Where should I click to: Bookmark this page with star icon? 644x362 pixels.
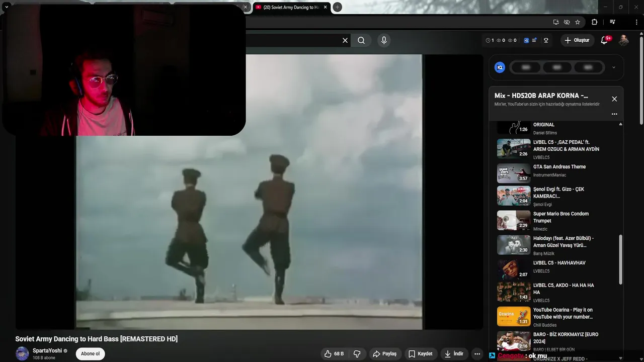578,22
